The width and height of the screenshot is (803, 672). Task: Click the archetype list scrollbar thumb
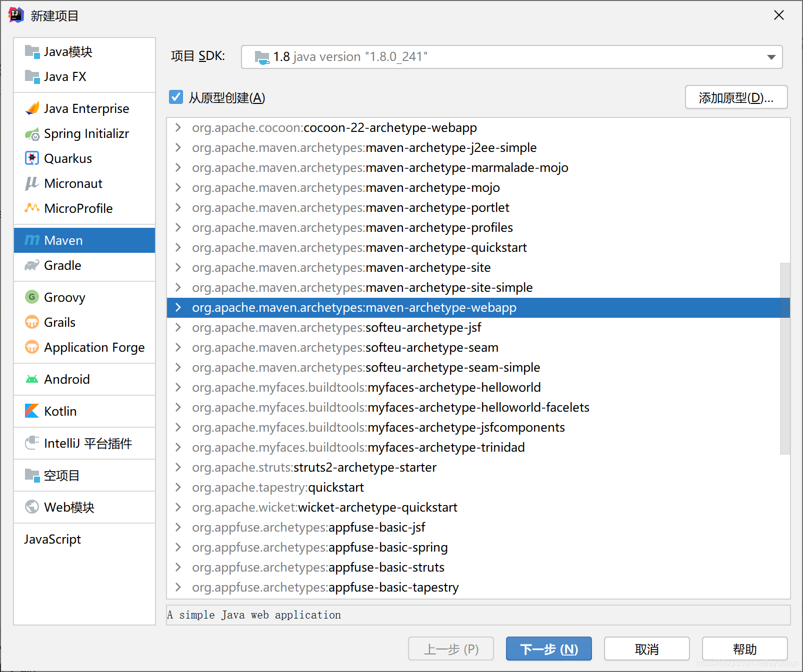tap(785, 358)
